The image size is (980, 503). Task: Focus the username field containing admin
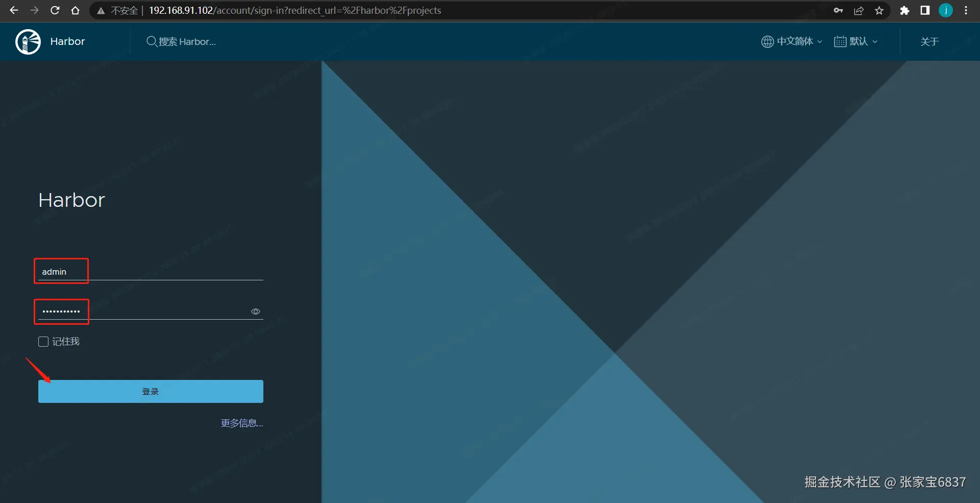tap(151, 272)
